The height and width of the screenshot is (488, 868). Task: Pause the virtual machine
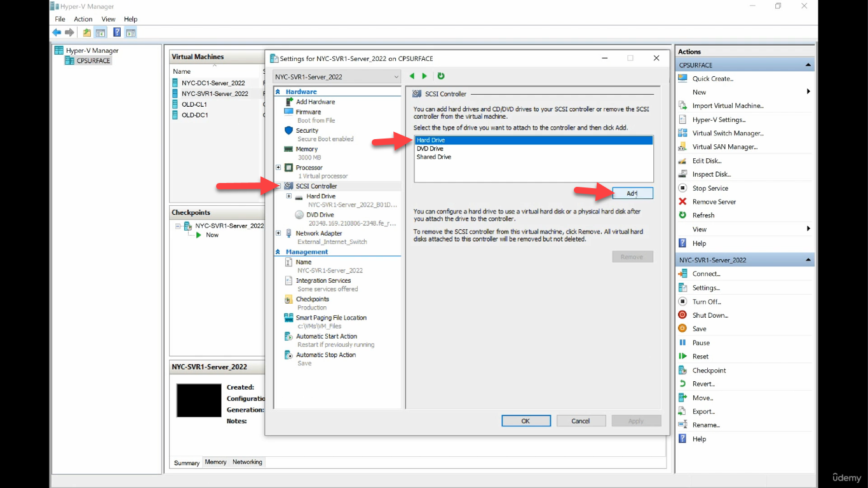tap(701, 343)
